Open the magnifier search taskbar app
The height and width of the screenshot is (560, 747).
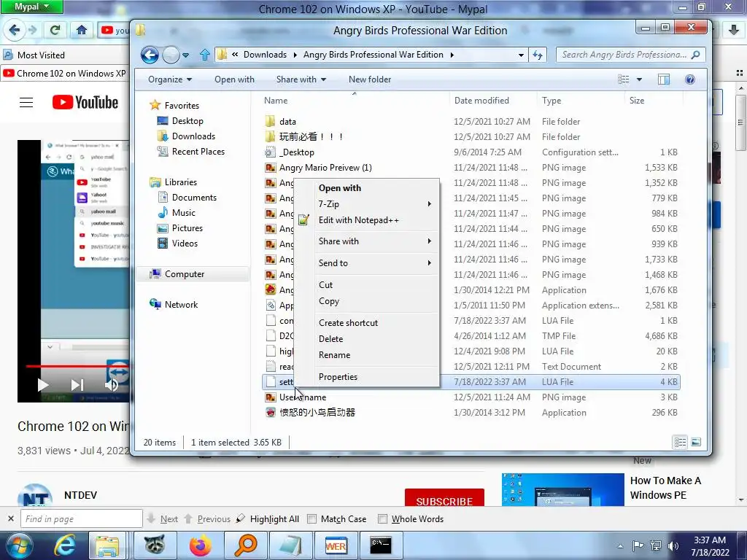(246, 545)
